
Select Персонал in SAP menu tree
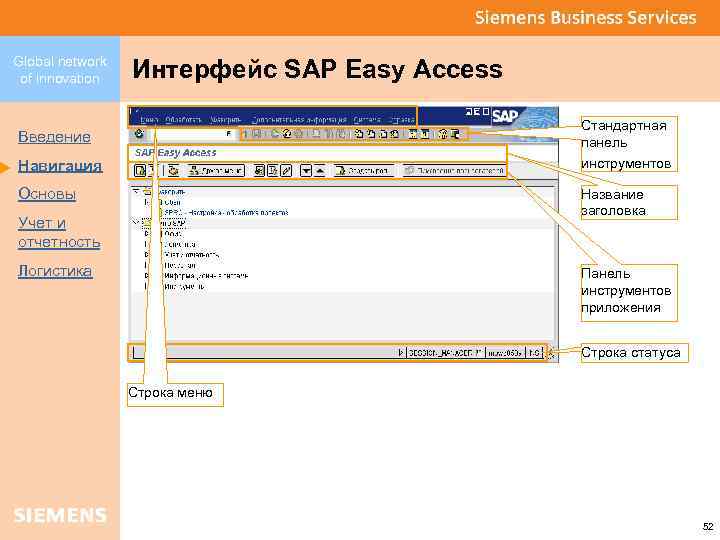coord(180,265)
